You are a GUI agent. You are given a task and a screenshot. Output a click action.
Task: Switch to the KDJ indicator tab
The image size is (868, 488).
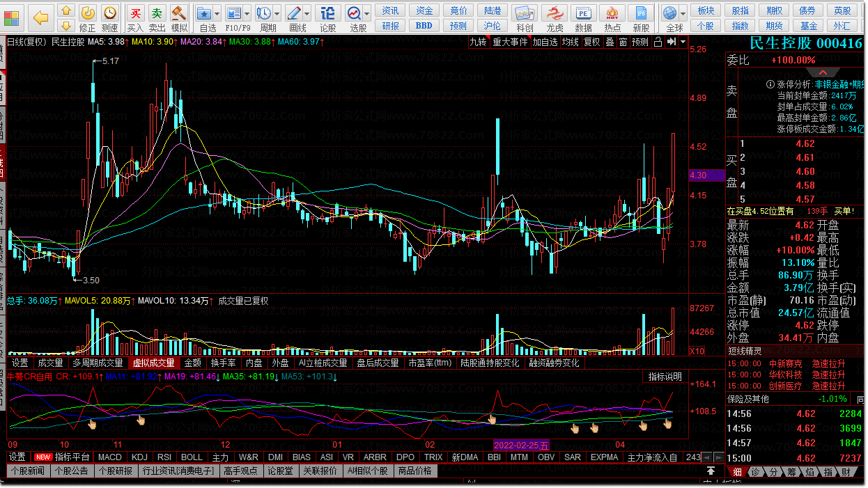coord(139,457)
